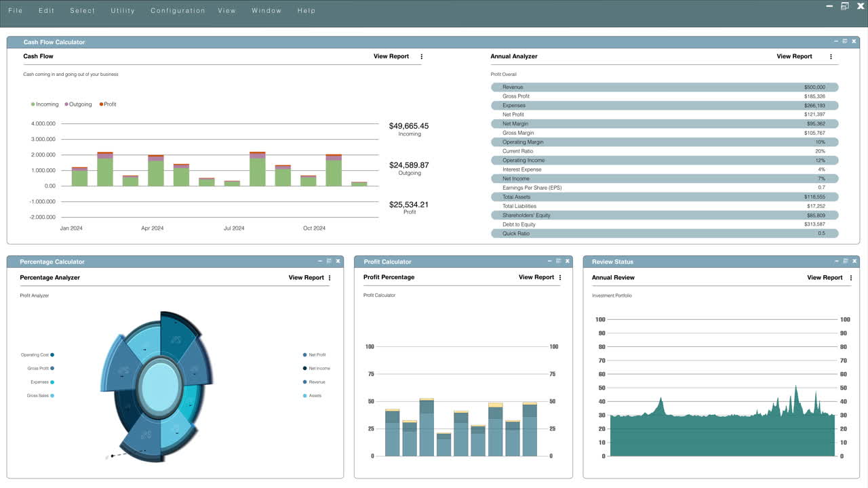Open Annual Analyzer three-dot menu

pos(831,57)
